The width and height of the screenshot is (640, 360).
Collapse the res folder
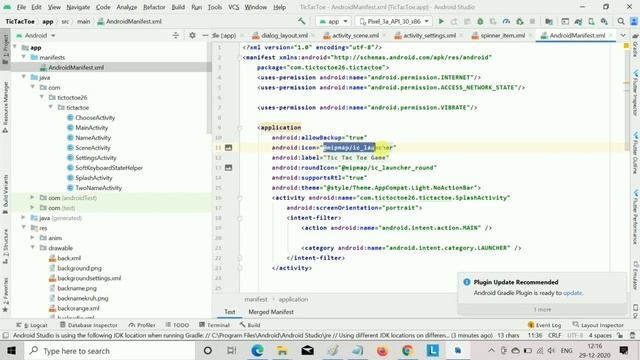(24, 228)
